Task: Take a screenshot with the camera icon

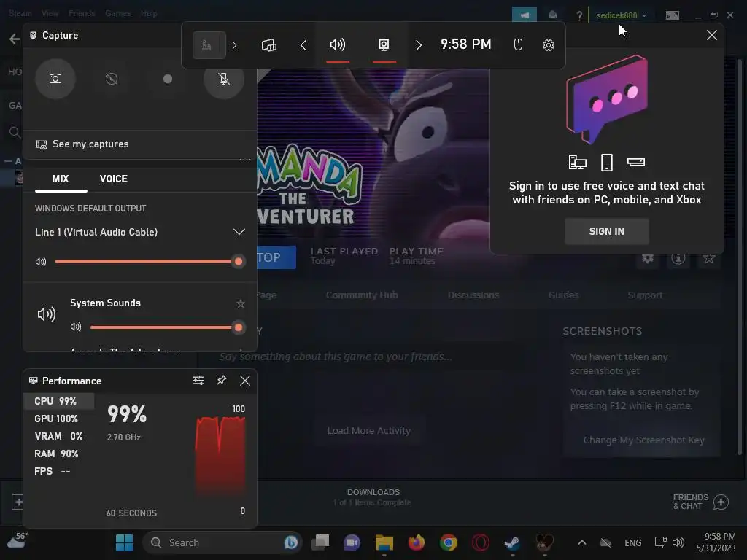Action: tap(55, 79)
